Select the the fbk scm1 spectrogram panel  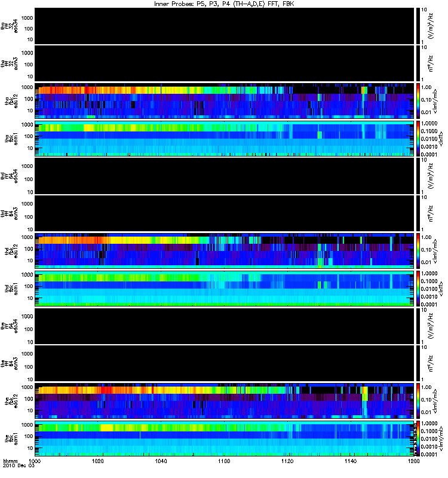pyautogui.click(x=224, y=439)
